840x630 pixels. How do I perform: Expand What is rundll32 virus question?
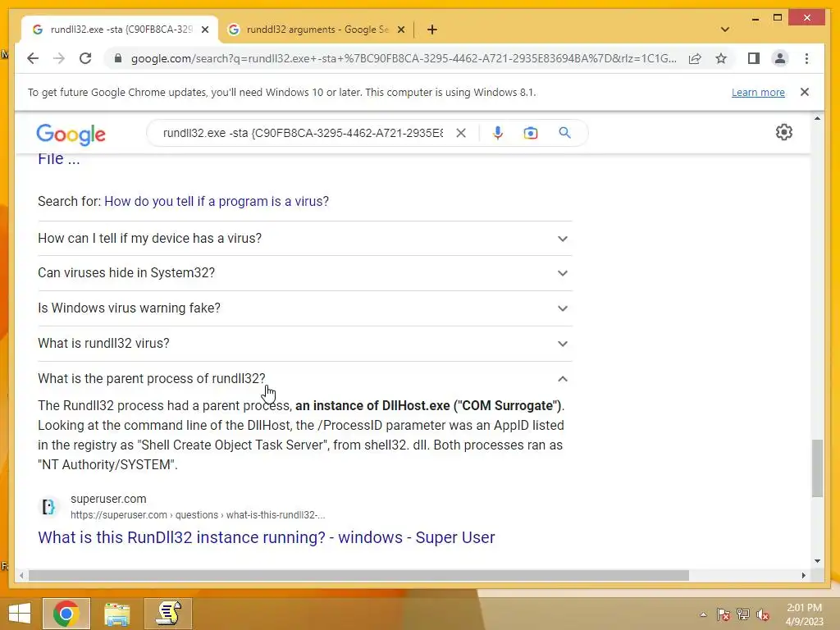pos(304,344)
